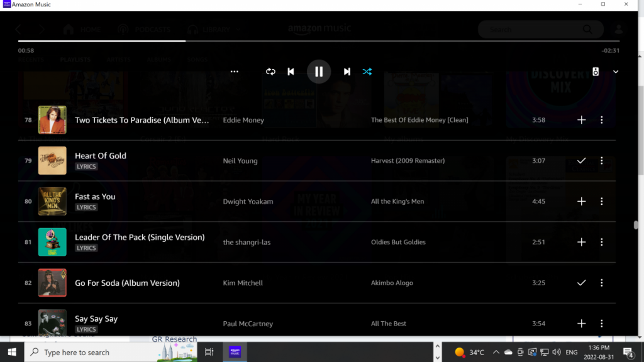
Task: Open the speaker output device selector
Action: point(596,72)
